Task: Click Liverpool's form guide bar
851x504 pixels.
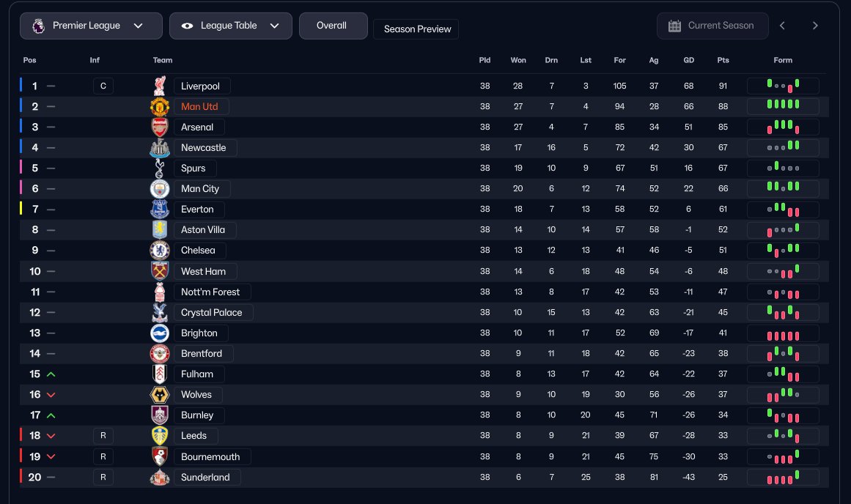Action: 783,86
